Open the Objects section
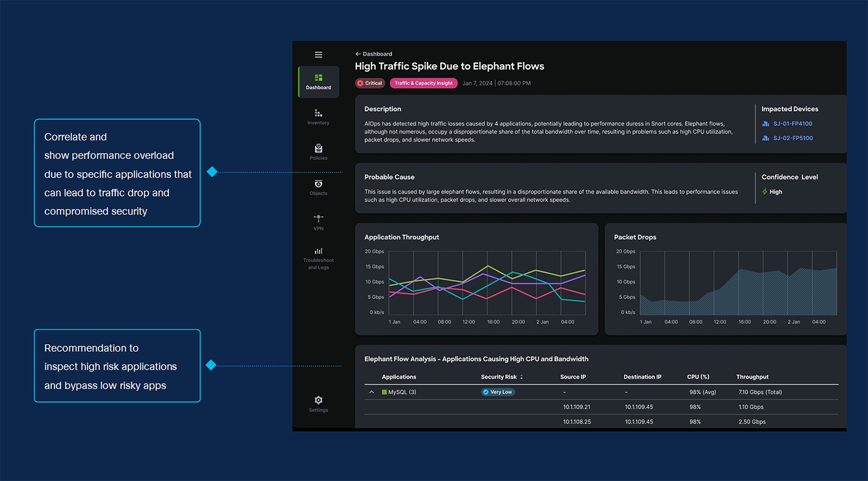This screenshot has width=868, height=481. click(x=318, y=187)
